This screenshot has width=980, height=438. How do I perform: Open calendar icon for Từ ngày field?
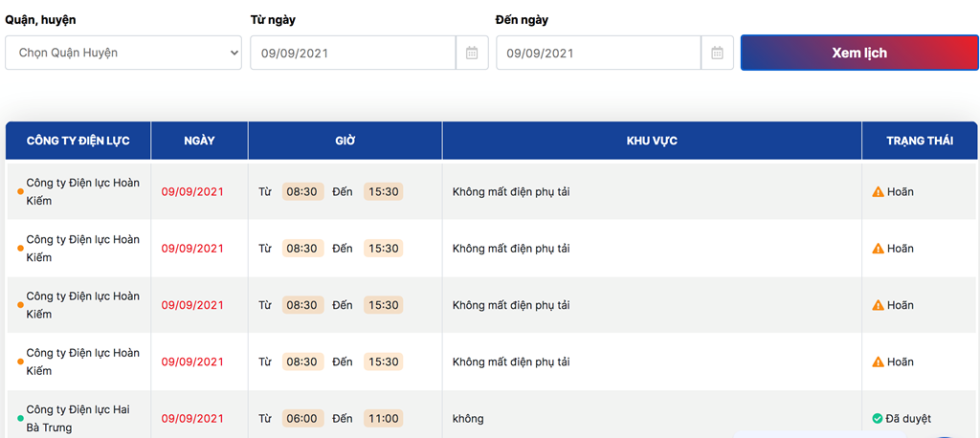point(472,54)
